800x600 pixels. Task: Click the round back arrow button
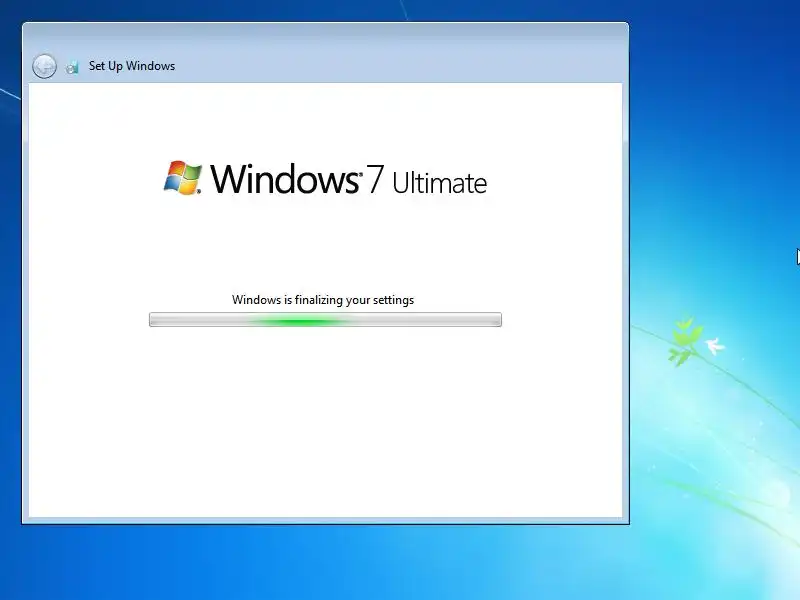(x=44, y=66)
